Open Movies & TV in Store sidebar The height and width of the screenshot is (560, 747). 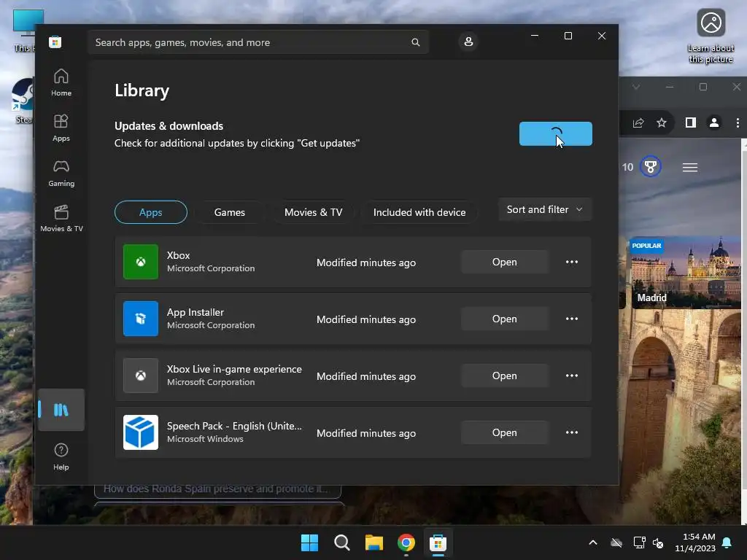(61, 219)
